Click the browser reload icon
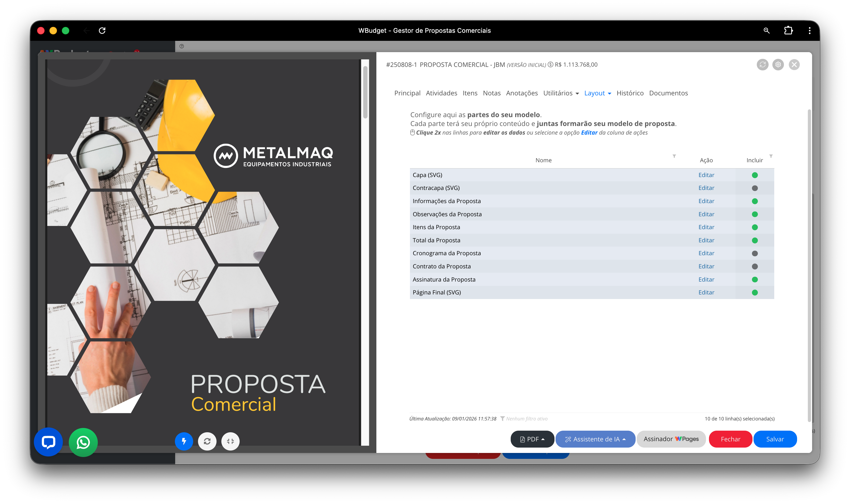850x504 pixels. 102,31
